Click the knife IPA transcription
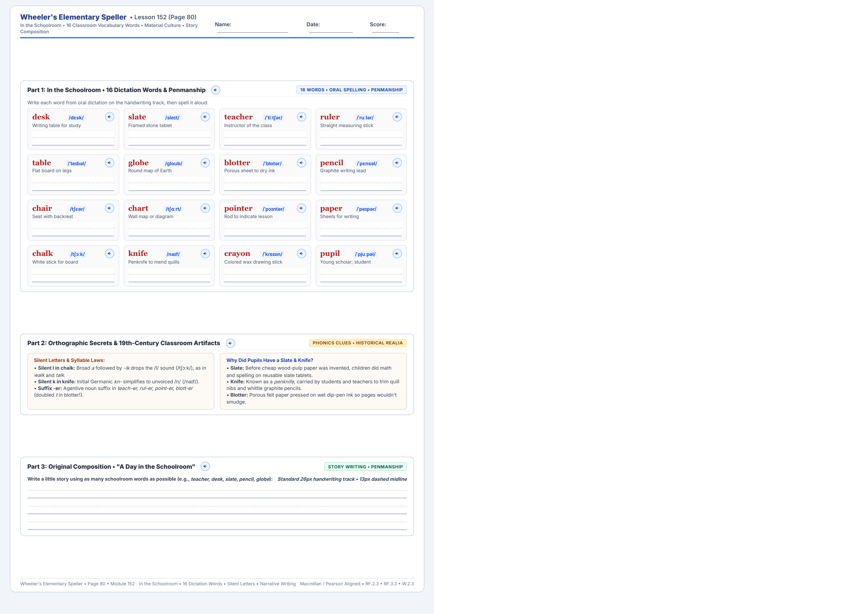 tap(173, 254)
